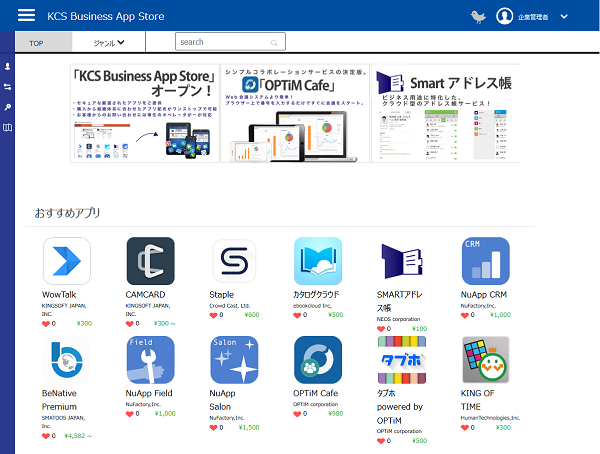Open the OPTiM Cafe app icon

(318, 360)
